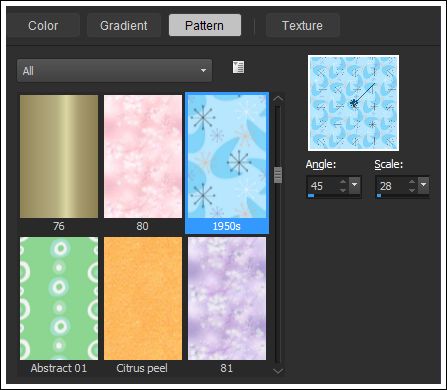Decrease the Scale value with down arrow
This screenshot has width=447, height=390.
click(x=412, y=190)
